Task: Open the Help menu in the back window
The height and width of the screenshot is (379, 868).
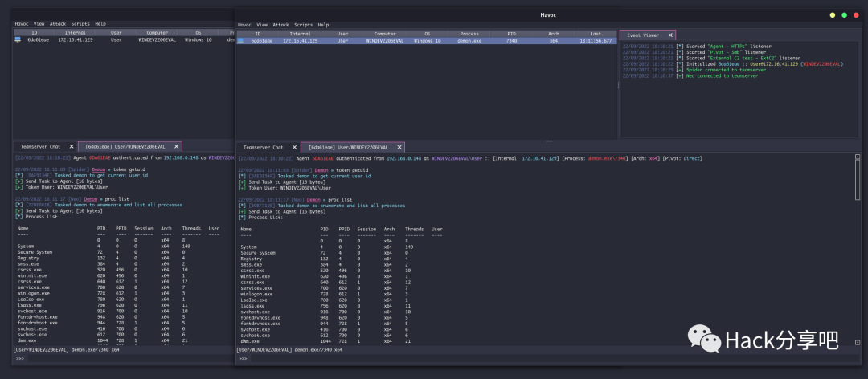Action: click(x=100, y=24)
